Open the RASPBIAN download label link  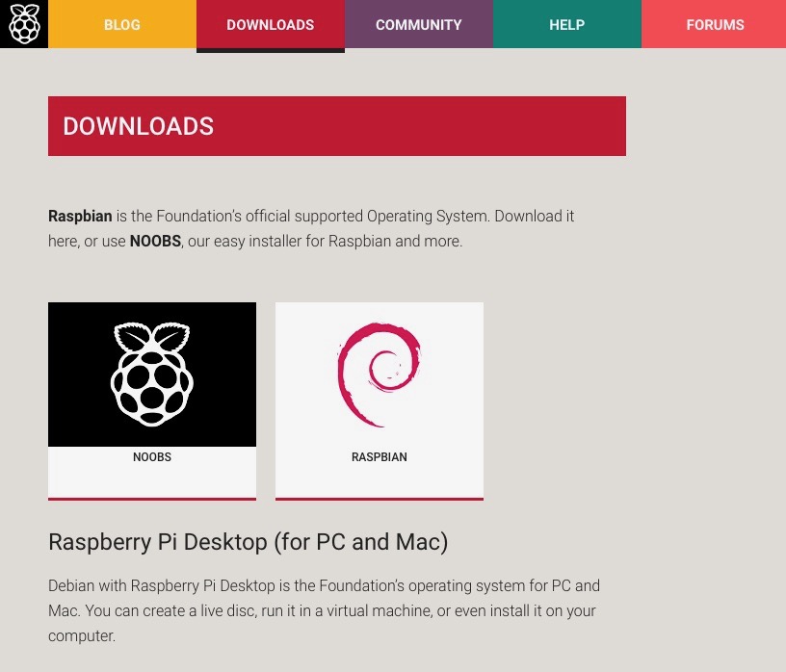click(380, 457)
